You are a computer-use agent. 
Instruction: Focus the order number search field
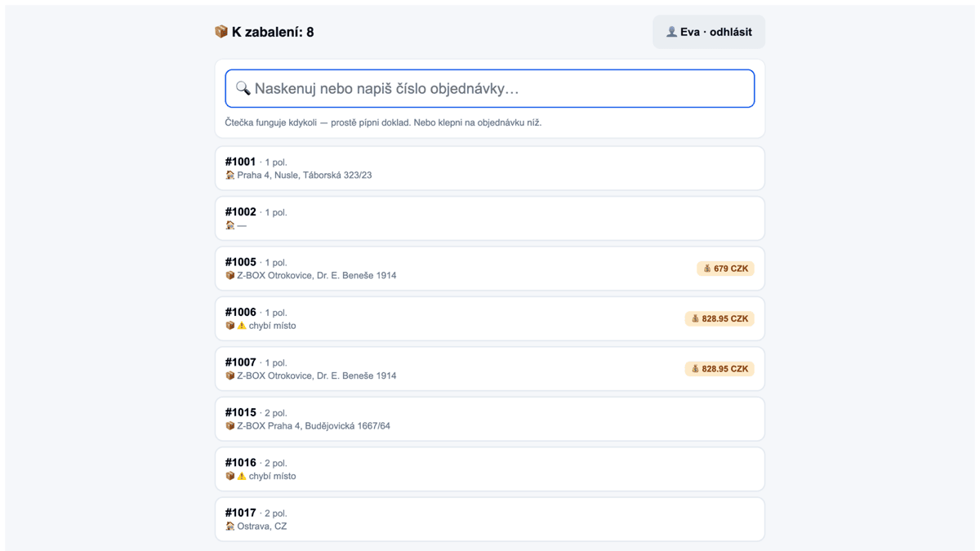point(490,88)
